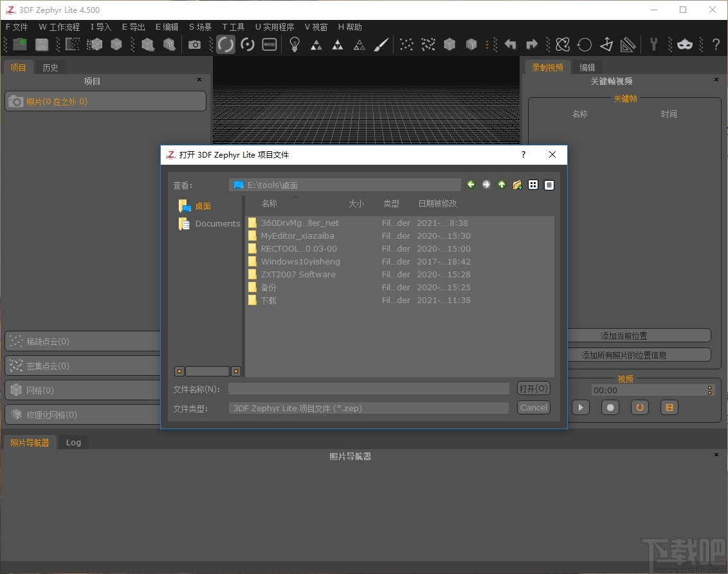The image size is (728, 574).
Task: Select the WASD navigation mode icon
Action: click(x=269, y=44)
